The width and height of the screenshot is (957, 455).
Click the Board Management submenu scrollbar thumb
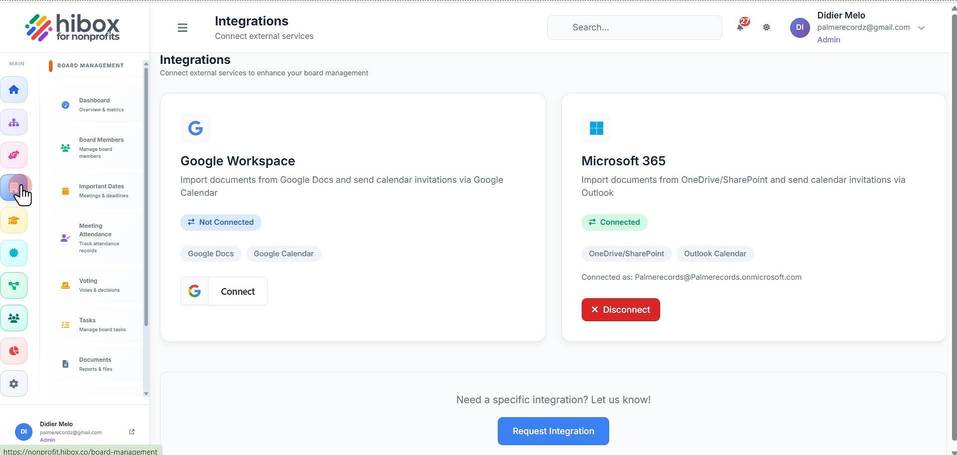click(x=146, y=196)
